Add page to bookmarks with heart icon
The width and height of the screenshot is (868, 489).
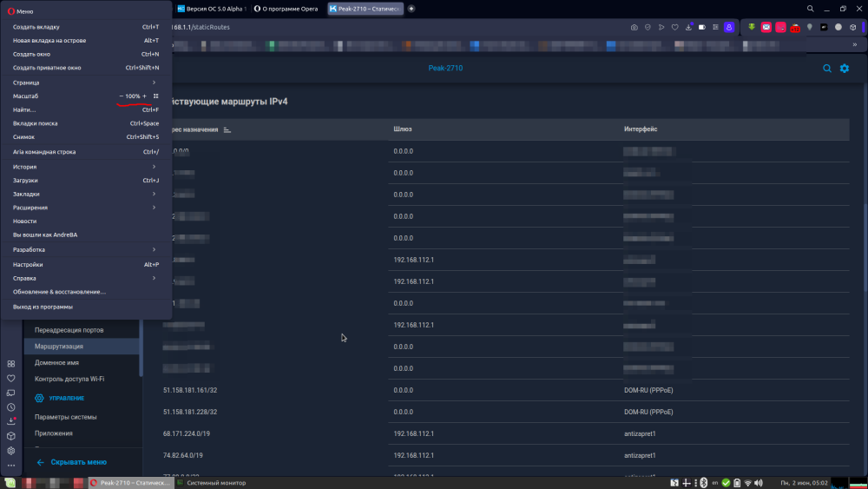[674, 27]
